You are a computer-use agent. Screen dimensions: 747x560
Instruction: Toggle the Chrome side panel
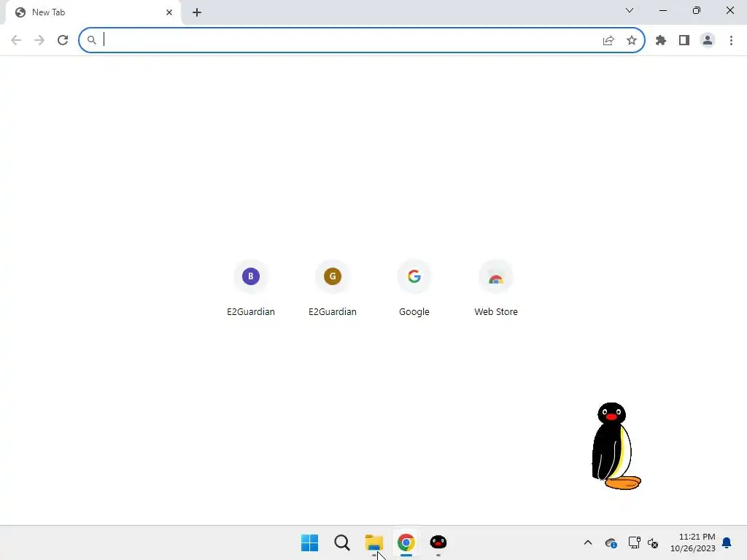tap(684, 41)
